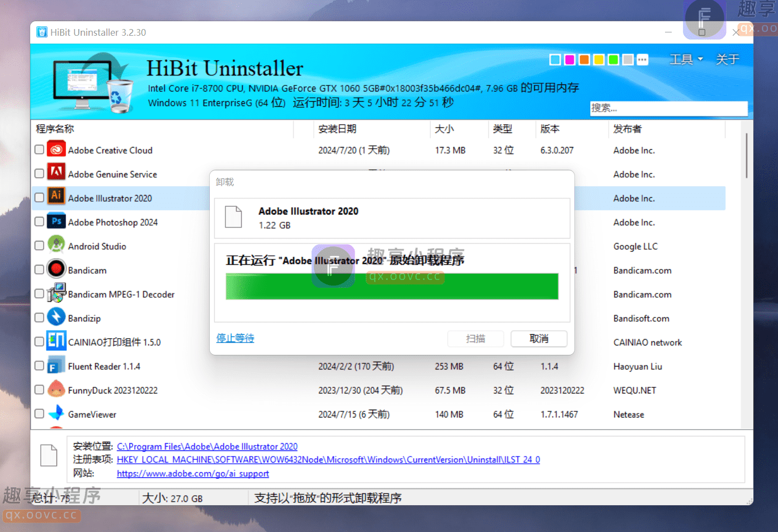The image size is (778, 532).
Task: Click the Android Studio app icon
Action: tap(56, 245)
